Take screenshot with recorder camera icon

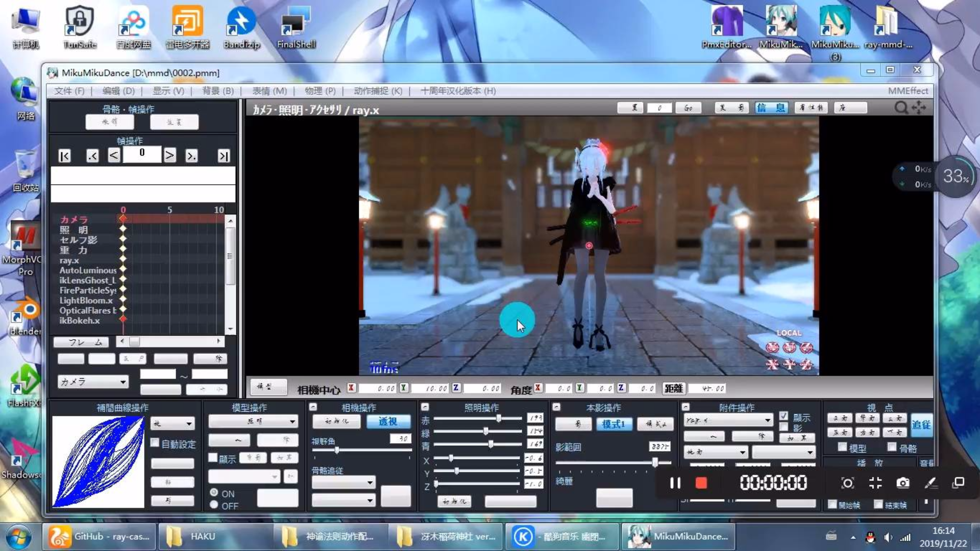point(902,483)
